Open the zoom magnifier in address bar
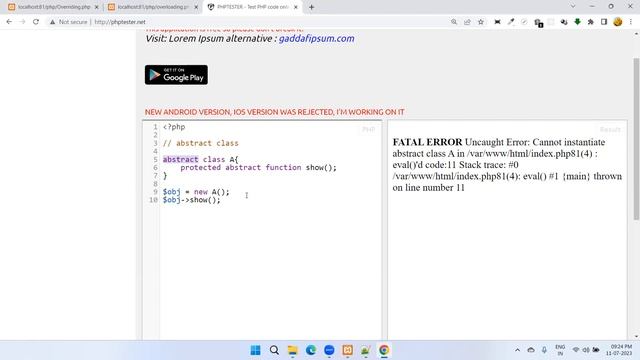The height and width of the screenshot is (360, 640). tap(454, 22)
